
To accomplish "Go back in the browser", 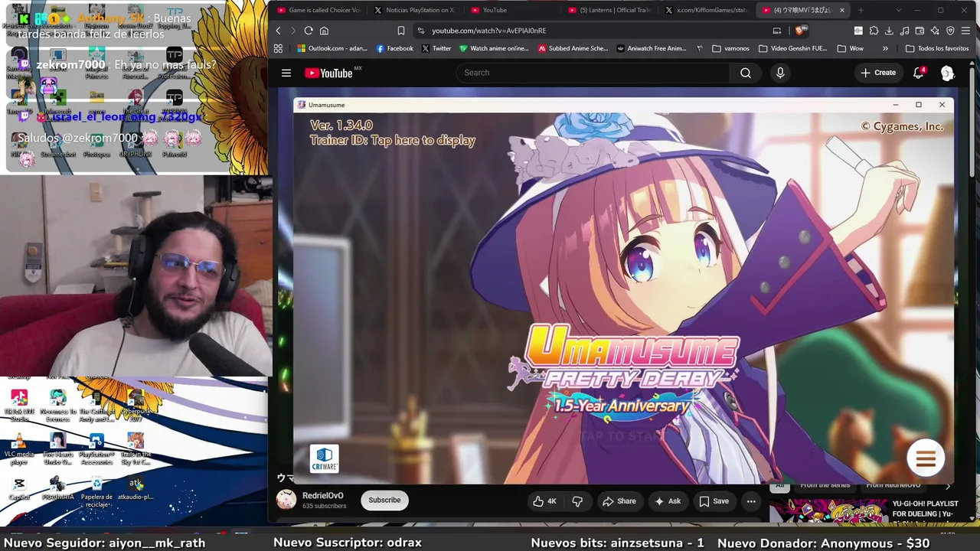I will pos(278,31).
